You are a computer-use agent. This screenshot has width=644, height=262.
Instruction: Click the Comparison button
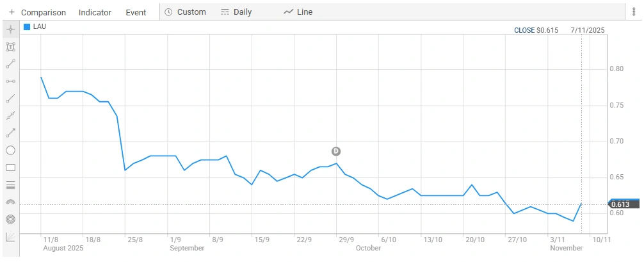pyautogui.click(x=43, y=12)
